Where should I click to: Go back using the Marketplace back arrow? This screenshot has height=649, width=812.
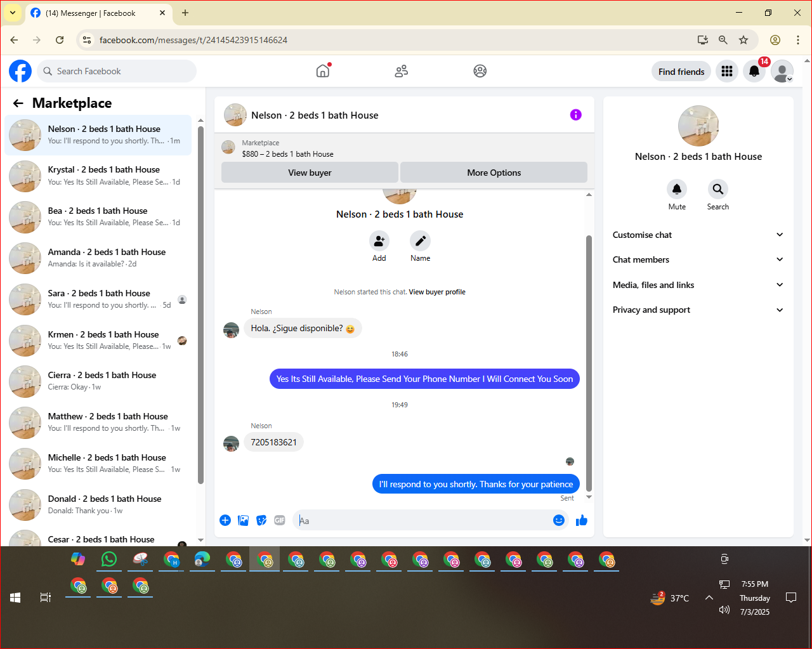click(18, 103)
